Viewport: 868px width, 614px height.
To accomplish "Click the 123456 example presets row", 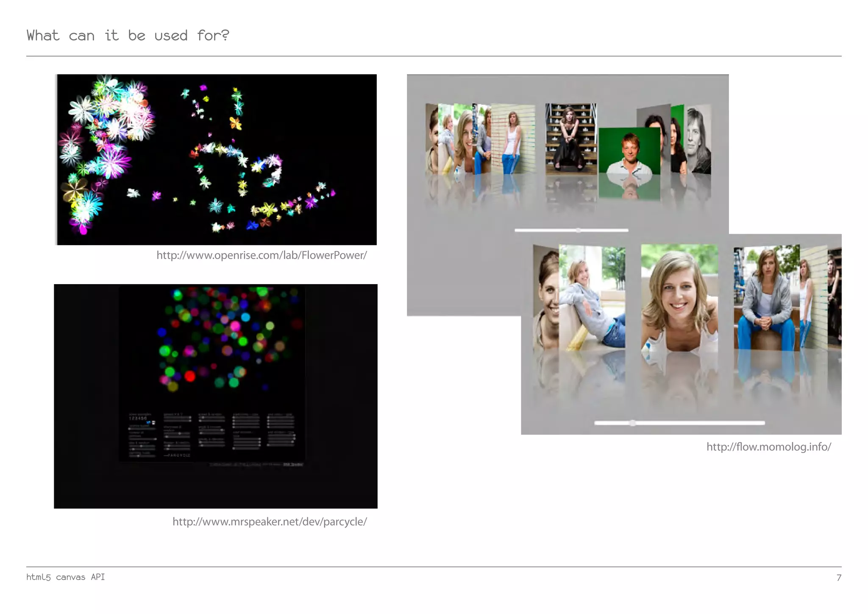I will tap(138, 418).
